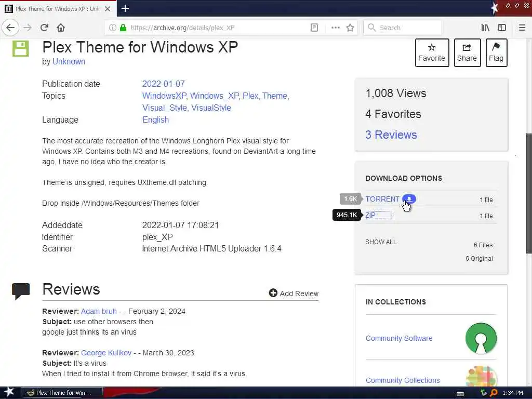Screen dimensions: 532x399
Task: Click the keyboard tray icon
Action: [x=460, y=394]
